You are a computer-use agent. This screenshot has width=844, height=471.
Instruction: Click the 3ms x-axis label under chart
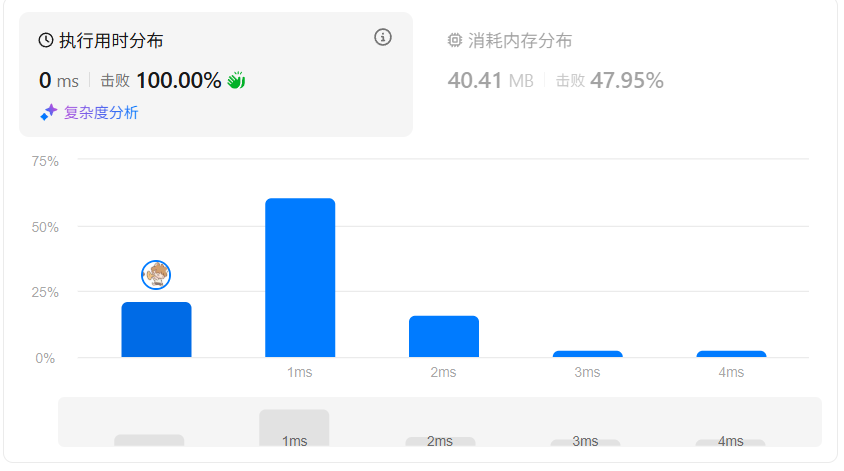[587, 372]
